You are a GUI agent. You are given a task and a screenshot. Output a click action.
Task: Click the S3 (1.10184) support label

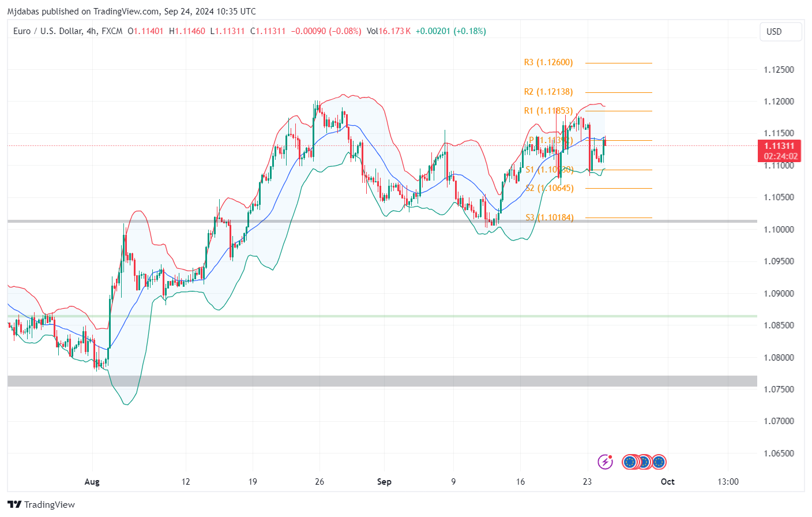[550, 218]
